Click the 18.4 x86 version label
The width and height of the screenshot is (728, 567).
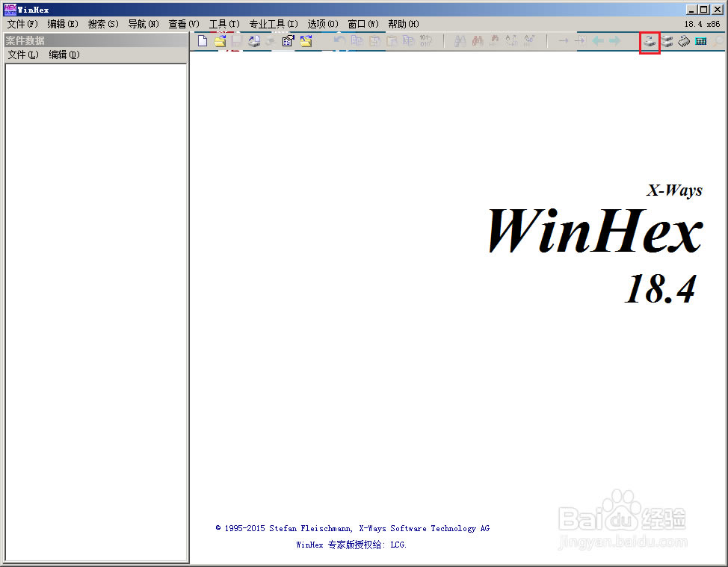tap(702, 24)
